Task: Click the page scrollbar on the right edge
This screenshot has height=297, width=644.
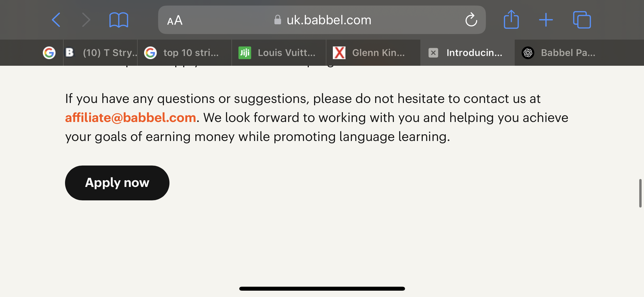Action: pos(640,193)
